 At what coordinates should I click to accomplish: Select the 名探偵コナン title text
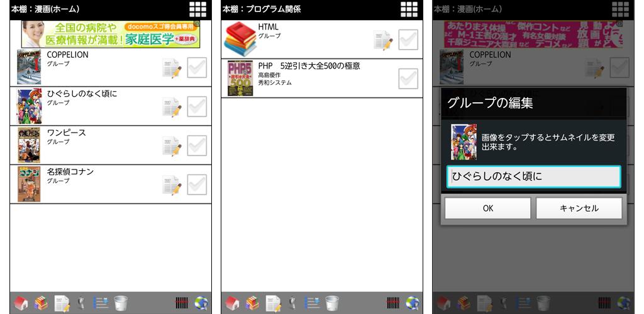pos(70,171)
